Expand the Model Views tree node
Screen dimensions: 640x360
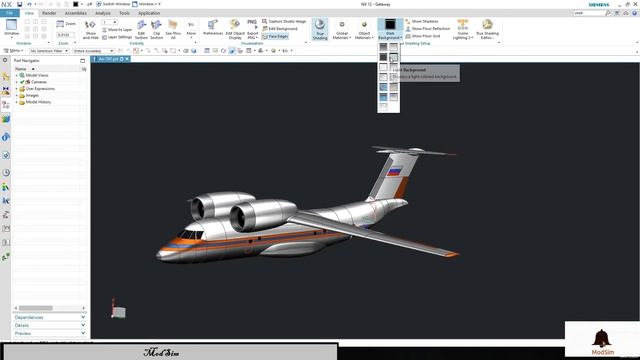coord(16,76)
